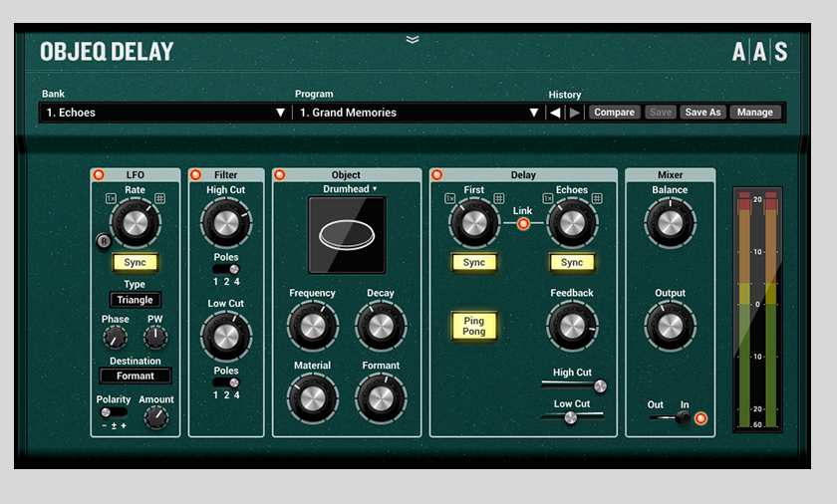Toggle the LFO module power LED
The image size is (837, 504).
99,175
